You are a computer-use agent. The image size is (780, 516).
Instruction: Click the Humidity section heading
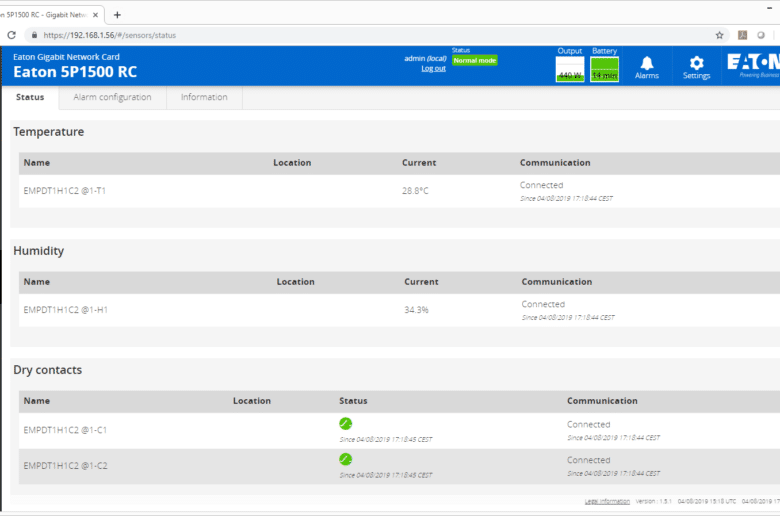click(x=39, y=251)
